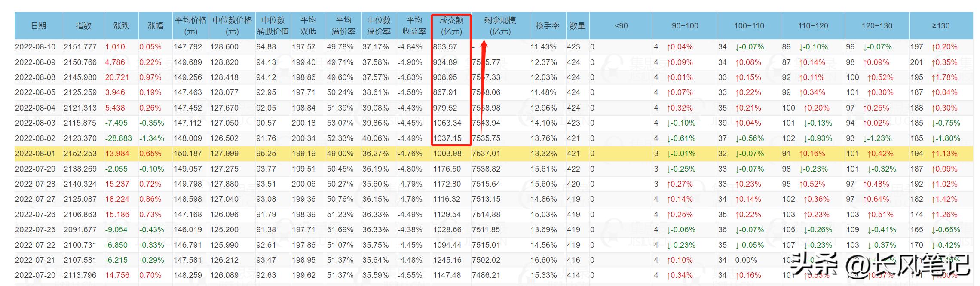Click turnover rate 11.43%

pos(544,47)
